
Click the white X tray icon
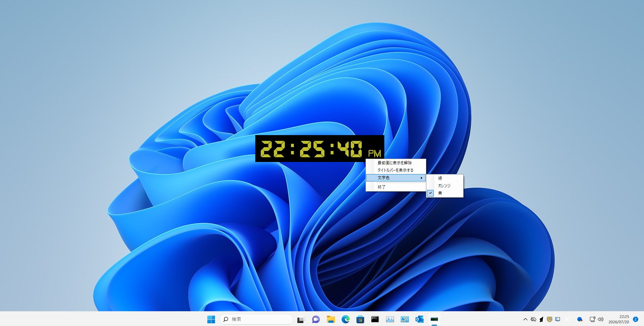tap(567, 319)
